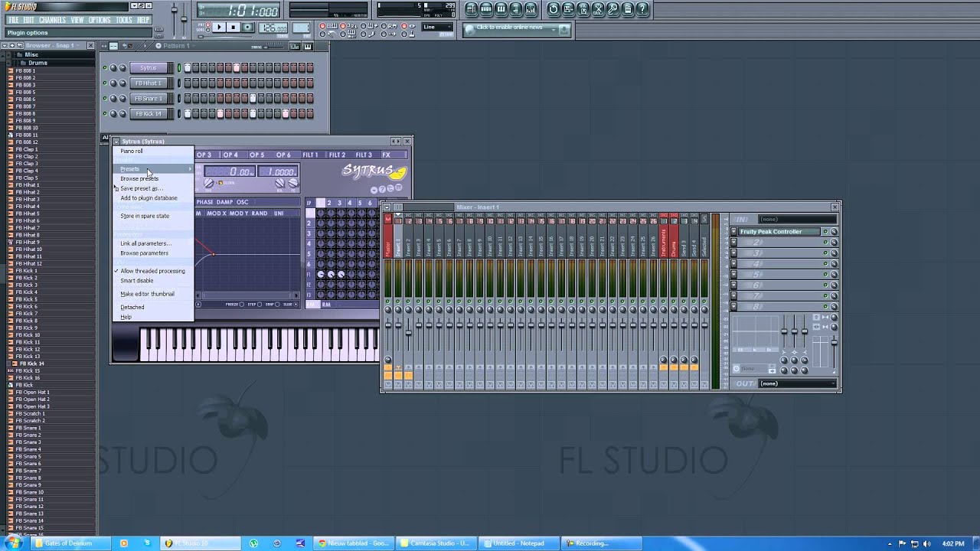Click knob next to Fruity Peak Controller slot
Viewport: 980px width, 551px height.
tap(834, 232)
